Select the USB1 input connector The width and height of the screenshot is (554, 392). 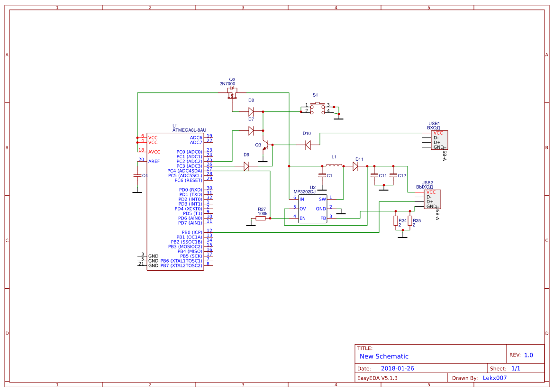[x=438, y=140]
